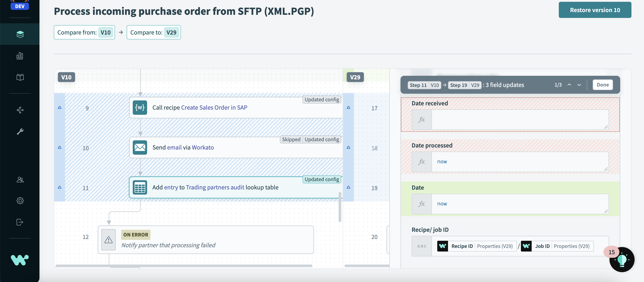Toggle formula mode on the Date received field
This screenshot has height=282, width=644.
point(422,120)
